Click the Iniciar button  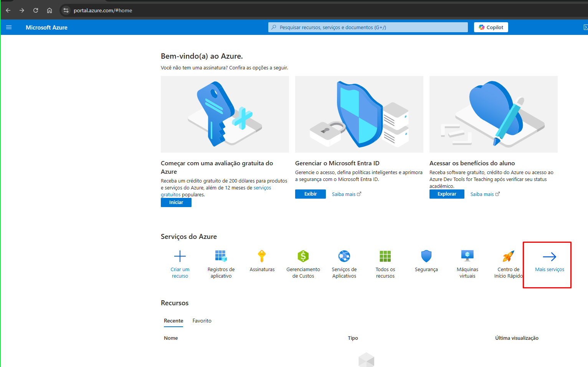(x=176, y=202)
